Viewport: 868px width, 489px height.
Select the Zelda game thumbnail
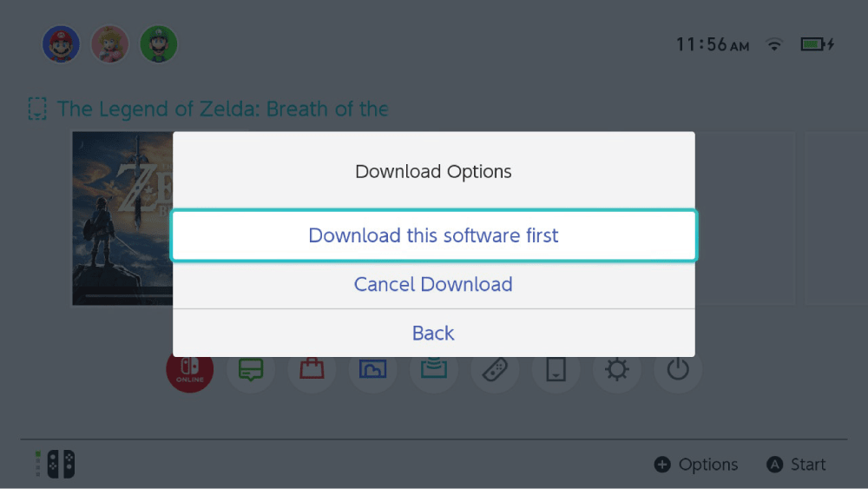pyautogui.click(x=122, y=217)
